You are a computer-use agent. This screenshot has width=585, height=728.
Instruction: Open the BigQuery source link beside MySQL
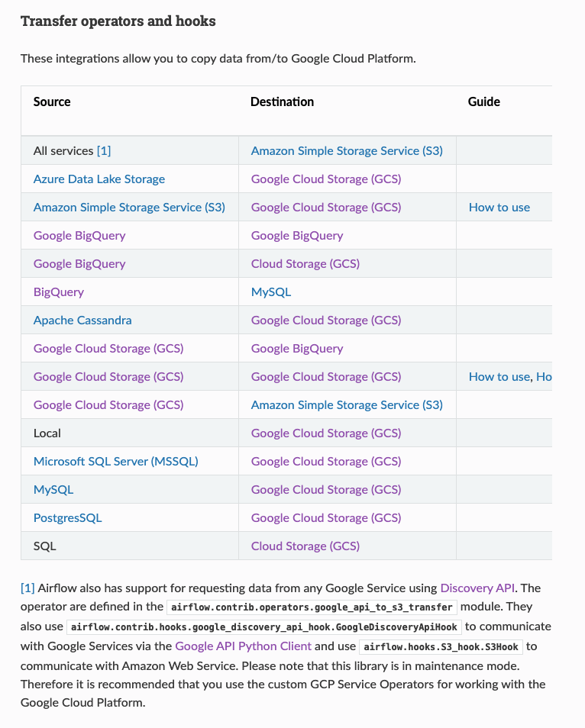(x=59, y=292)
